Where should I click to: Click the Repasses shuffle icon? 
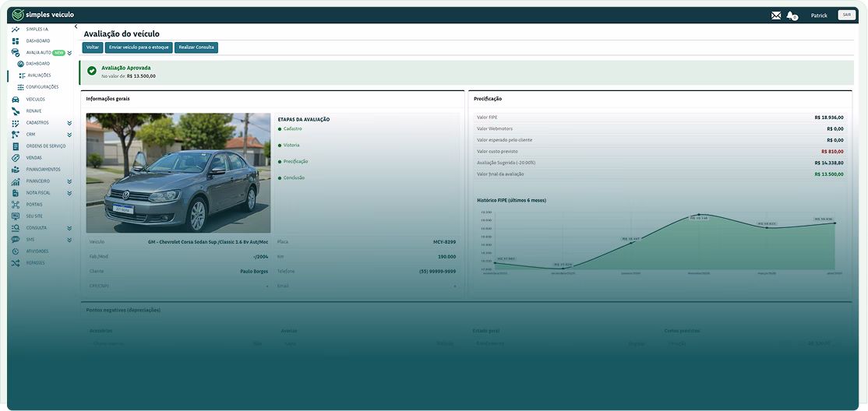click(x=16, y=263)
